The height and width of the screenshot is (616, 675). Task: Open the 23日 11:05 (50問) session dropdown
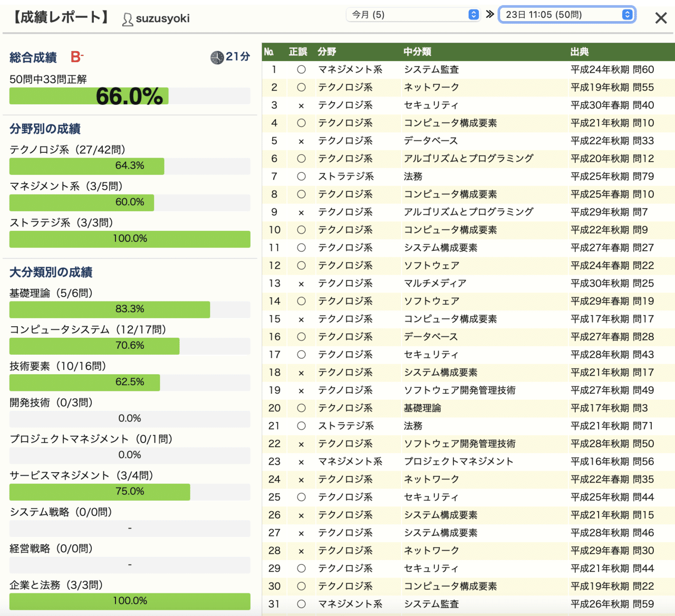[561, 14]
